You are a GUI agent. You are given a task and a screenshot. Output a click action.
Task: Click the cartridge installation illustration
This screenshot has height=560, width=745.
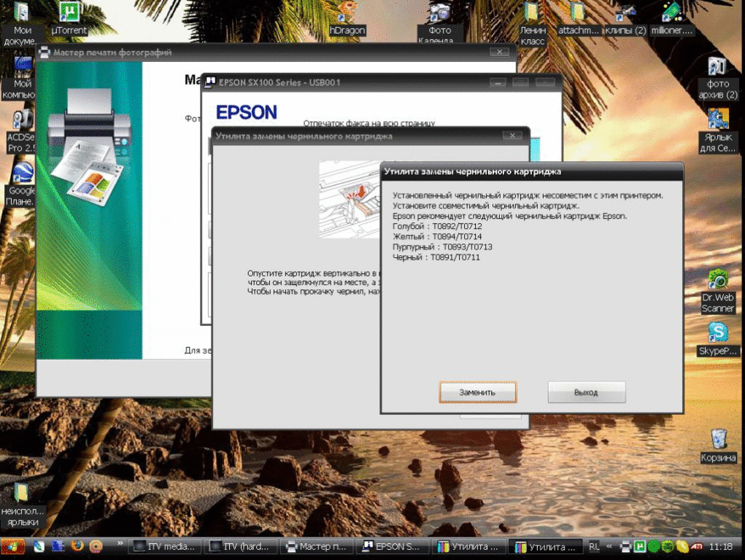[x=350, y=200]
